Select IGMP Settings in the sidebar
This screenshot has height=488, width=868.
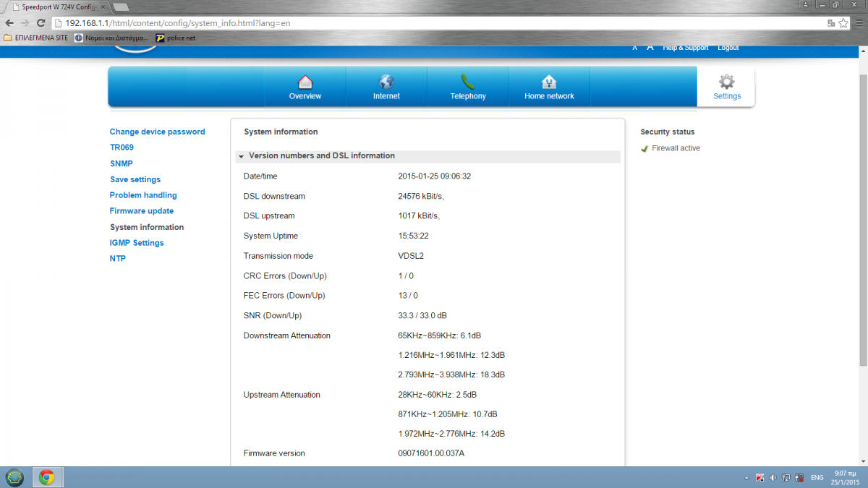coord(137,243)
